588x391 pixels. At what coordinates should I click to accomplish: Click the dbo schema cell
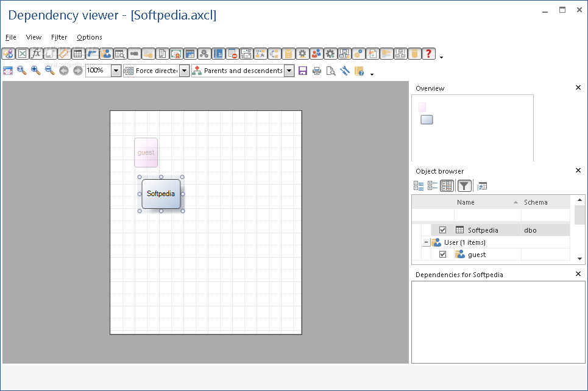(x=545, y=230)
